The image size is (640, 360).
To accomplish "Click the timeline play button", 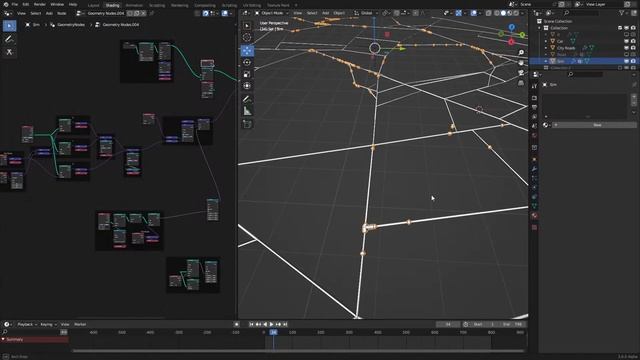I will pyautogui.click(x=271, y=324).
